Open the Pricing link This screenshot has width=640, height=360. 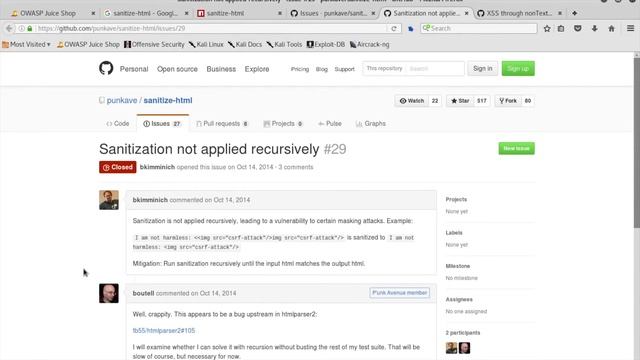point(300,69)
